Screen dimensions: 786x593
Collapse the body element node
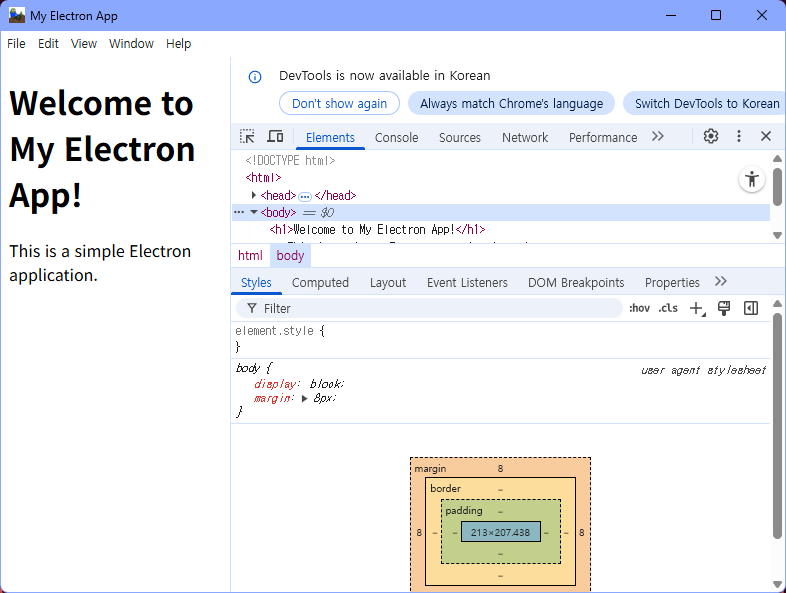pyautogui.click(x=254, y=212)
